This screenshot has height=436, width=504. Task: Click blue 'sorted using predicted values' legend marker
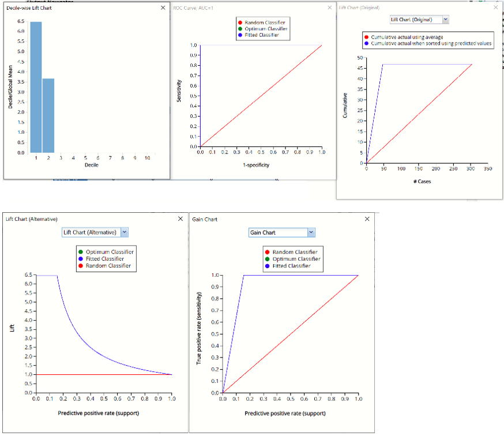366,44
